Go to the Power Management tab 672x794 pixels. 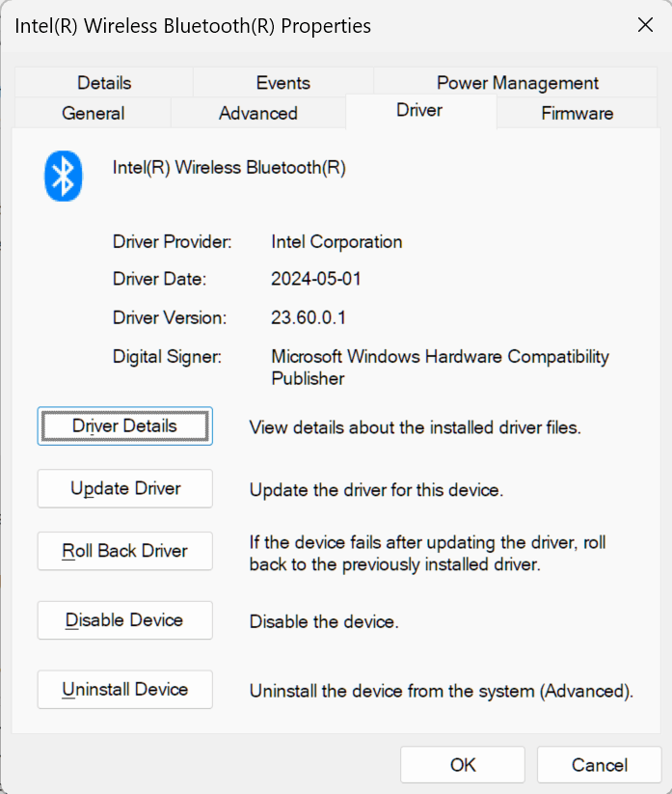517,83
